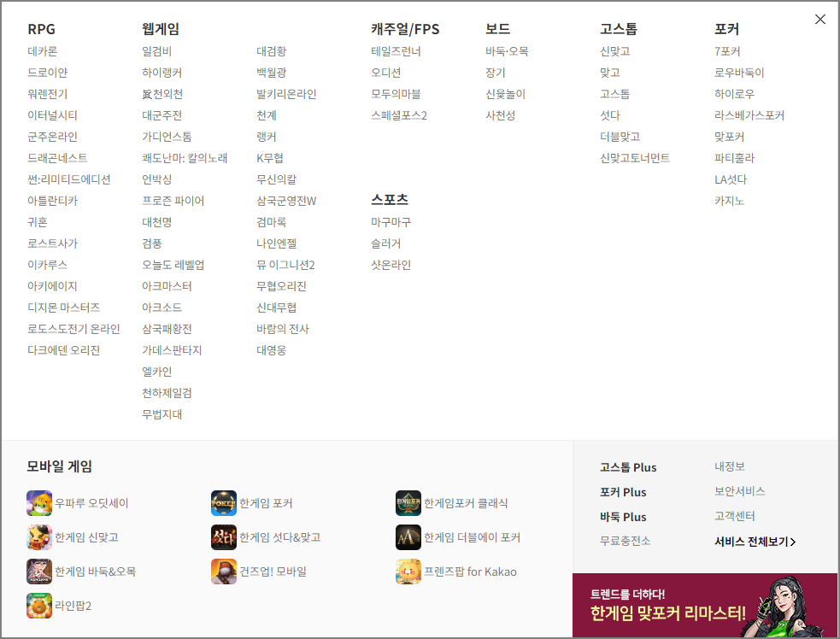Image resolution: width=840 pixels, height=639 pixels.
Task: Open the 드래곤네스트 game link
Action: click(x=57, y=158)
